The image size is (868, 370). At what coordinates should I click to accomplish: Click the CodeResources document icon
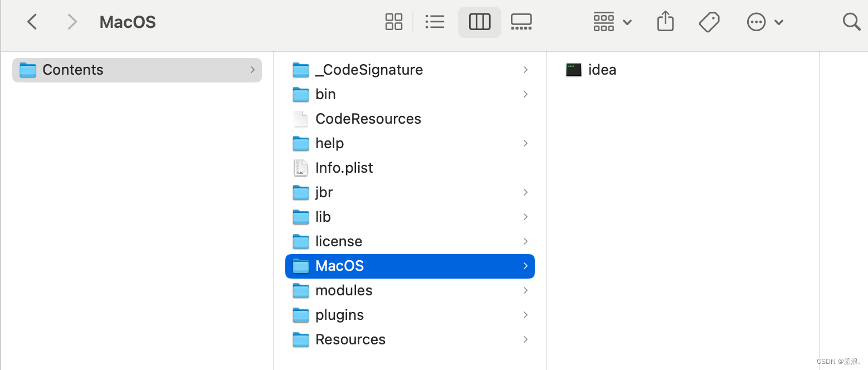[x=301, y=119]
